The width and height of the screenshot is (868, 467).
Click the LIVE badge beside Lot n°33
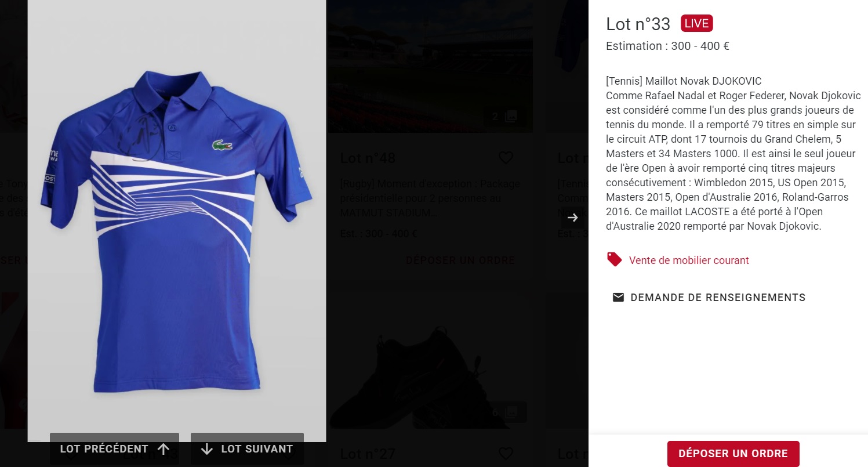point(696,24)
